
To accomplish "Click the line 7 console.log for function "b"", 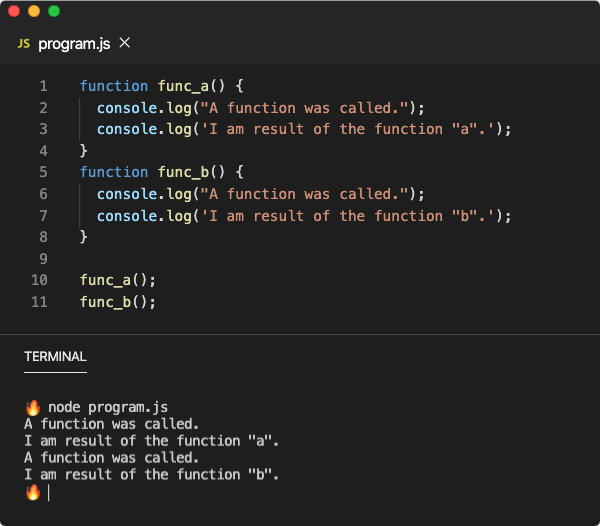I will [x=304, y=216].
